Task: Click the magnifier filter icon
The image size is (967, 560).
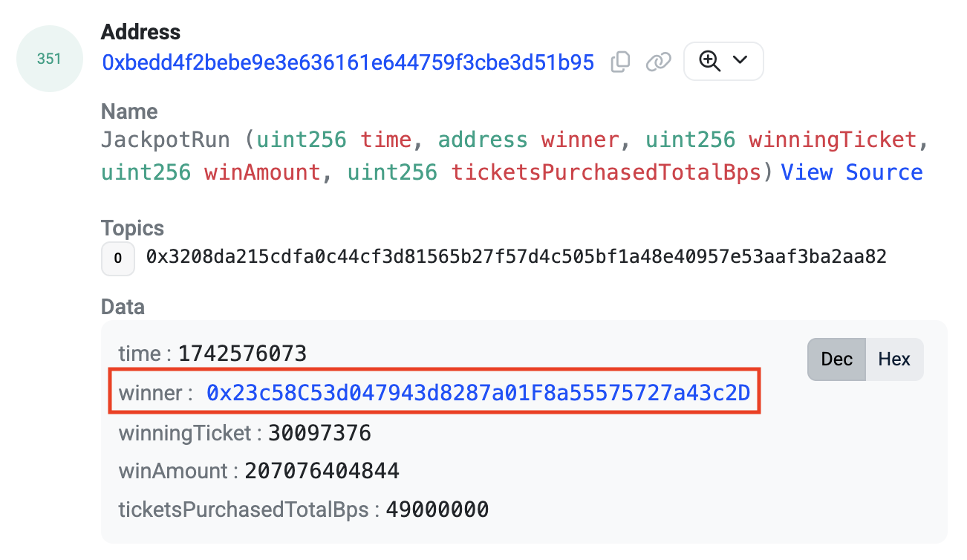Action: [x=710, y=61]
